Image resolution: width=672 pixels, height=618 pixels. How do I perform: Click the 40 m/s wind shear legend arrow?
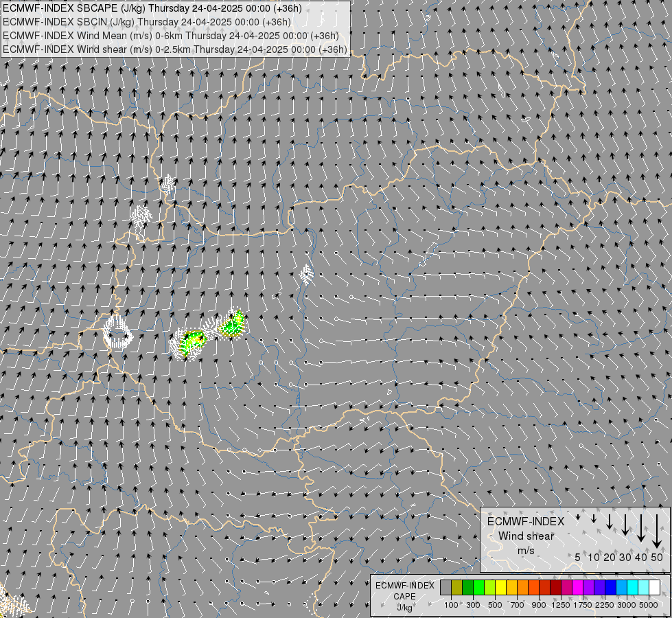tap(640, 528)
